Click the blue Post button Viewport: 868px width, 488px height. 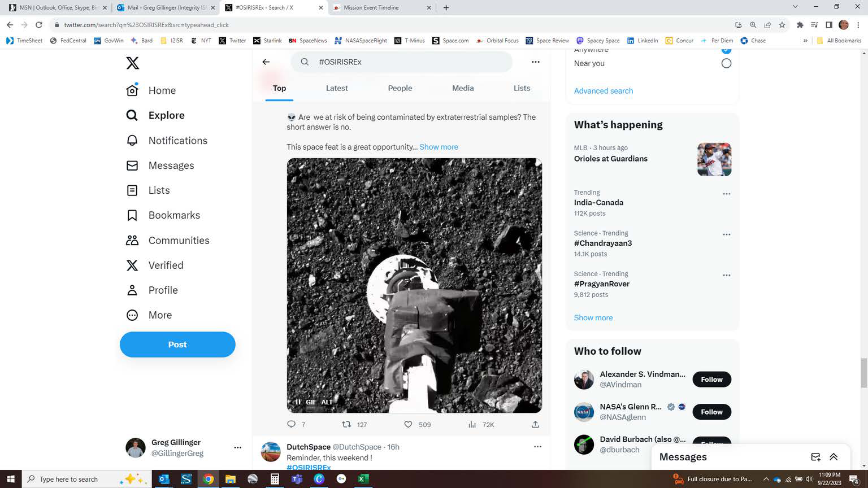click(177, 345)
